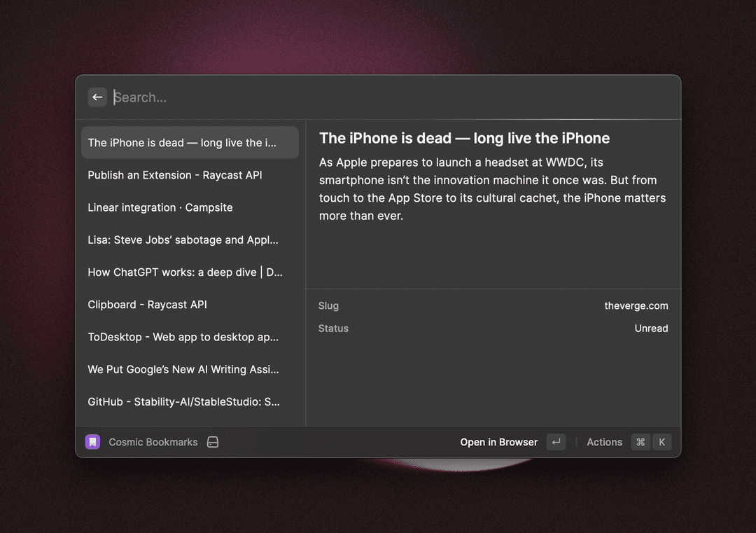Pick the "Clipboard - Raycast API" bookmark

pos(190,305)
